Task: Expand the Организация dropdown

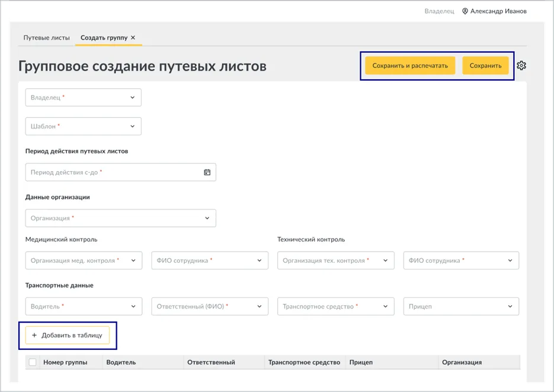Action: click(120, 219)
